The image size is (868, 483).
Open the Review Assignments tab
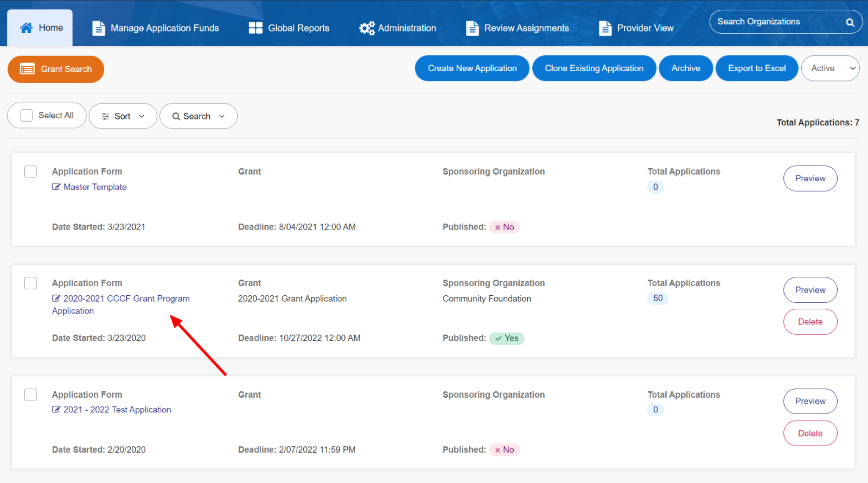pos(526,28)
